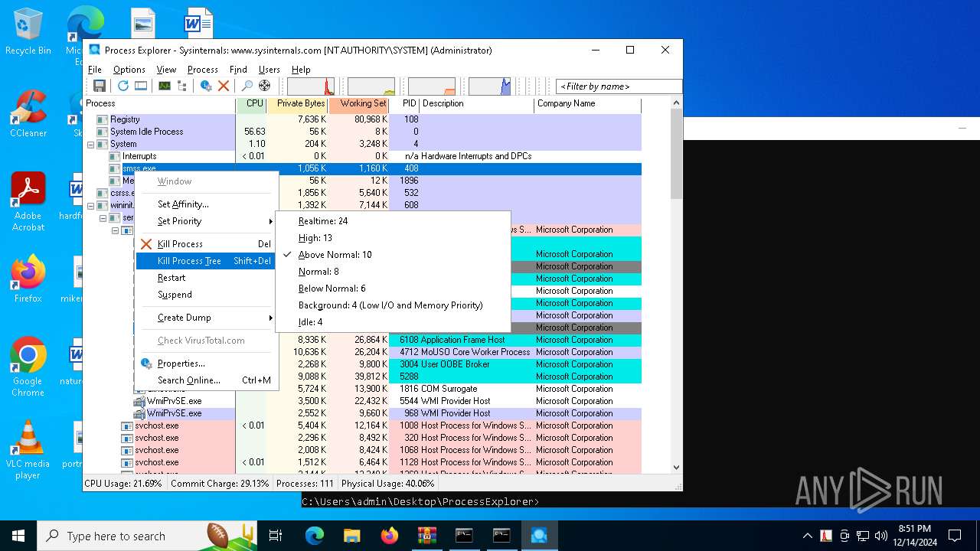Open the Google Chrome desktop icon
The height and width of the screenshot is (551, 980).
28,367
